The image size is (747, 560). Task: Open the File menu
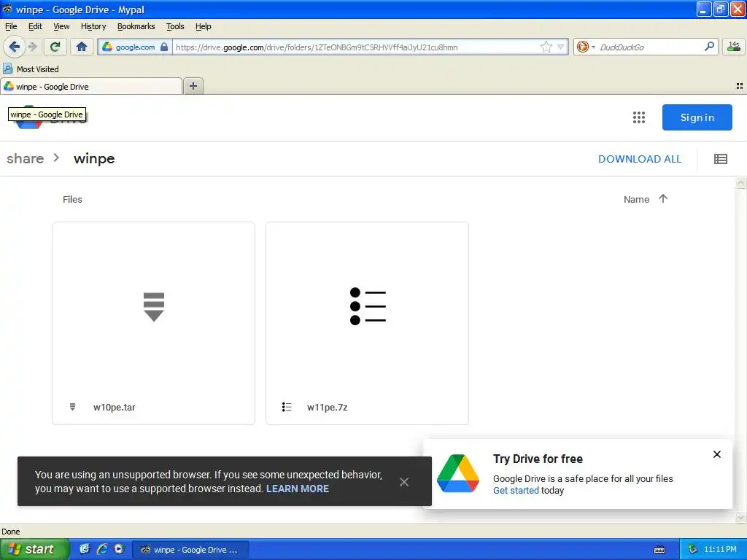click(x=11, y=26)
